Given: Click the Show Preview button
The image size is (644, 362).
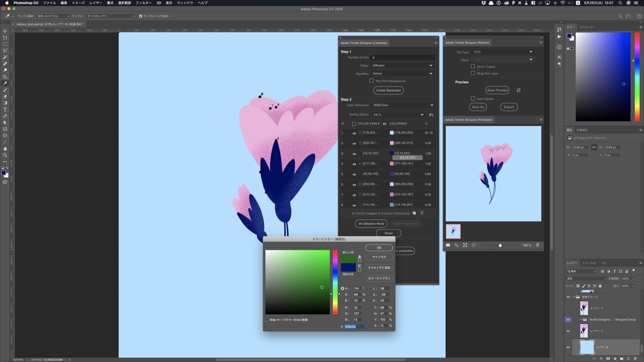Looking at the screenshot, I should (x=497, y=90).
